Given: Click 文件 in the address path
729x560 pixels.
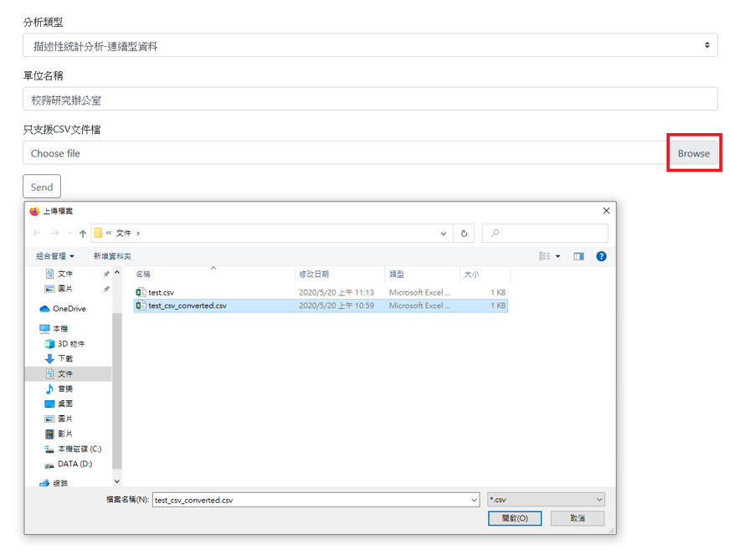Looking at the screenshot, I should 123,233.
